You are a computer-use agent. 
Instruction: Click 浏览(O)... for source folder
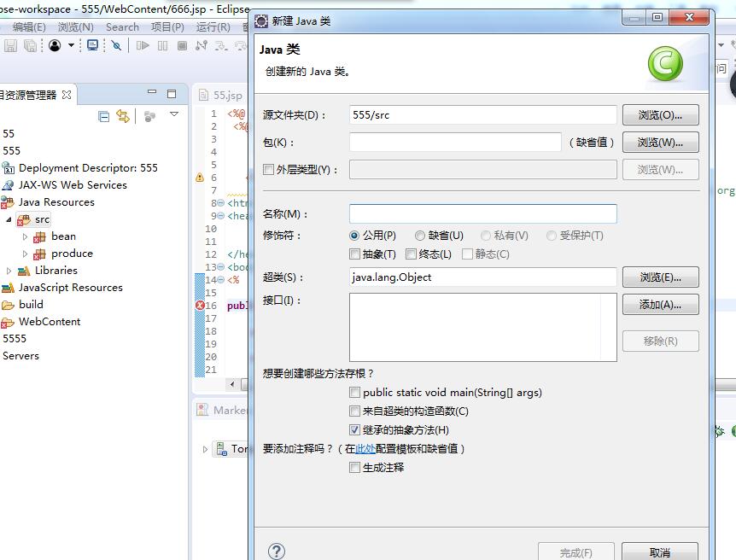660,115
